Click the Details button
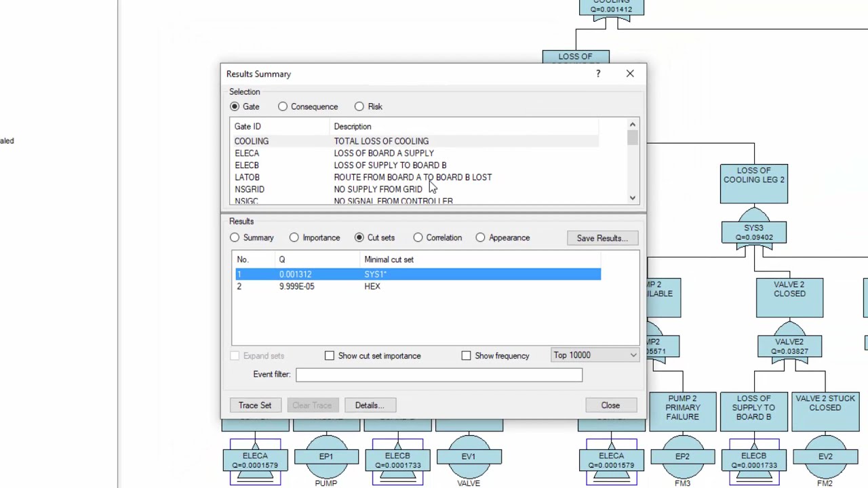 [370, 405]
